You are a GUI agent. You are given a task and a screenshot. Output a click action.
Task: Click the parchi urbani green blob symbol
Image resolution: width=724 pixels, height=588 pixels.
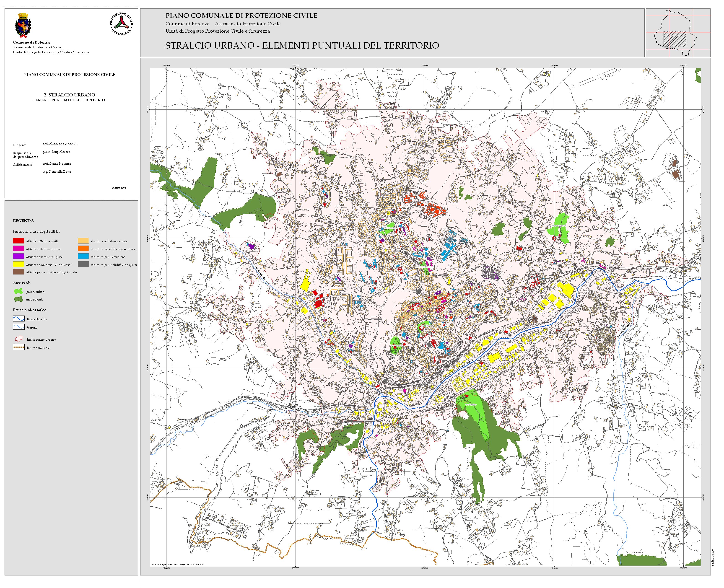point(18,291)
